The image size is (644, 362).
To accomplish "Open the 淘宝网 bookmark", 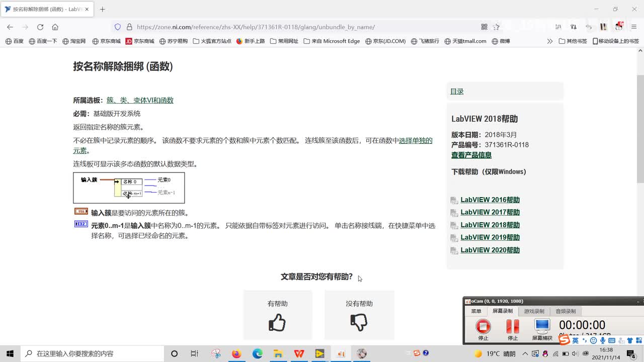I will (74, 41).
